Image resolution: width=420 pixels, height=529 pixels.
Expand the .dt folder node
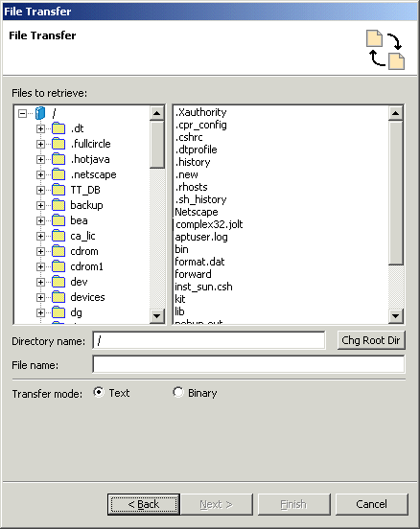40,128
